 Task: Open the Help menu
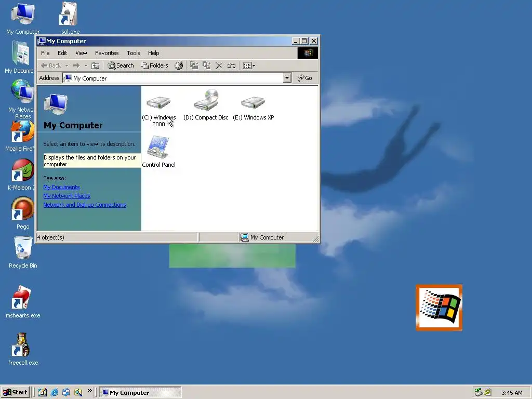153,53
